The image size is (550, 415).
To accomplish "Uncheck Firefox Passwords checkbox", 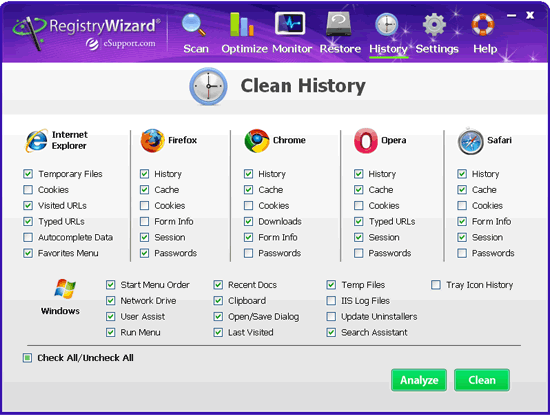I will 145,253.
